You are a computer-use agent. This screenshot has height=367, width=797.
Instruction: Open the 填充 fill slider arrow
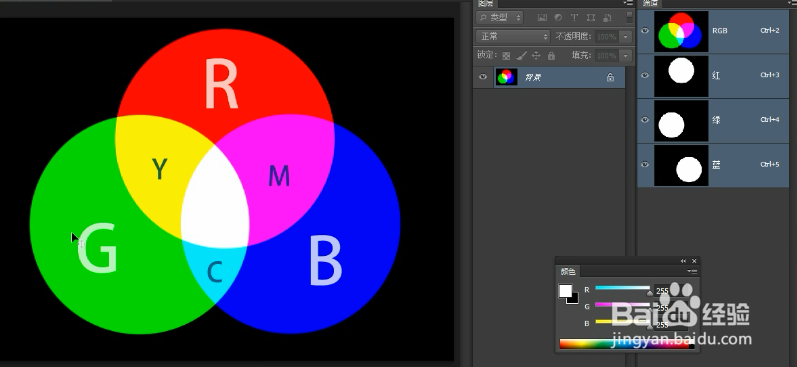(626, 55)
